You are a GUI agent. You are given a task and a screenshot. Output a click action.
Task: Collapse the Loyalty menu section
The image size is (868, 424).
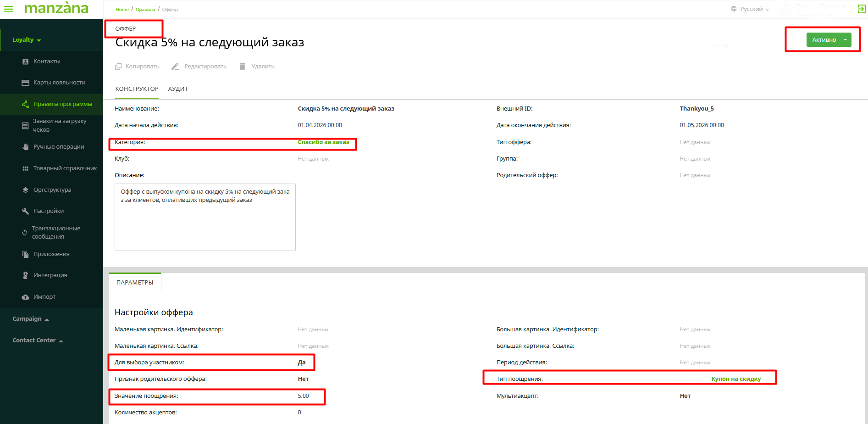tap(27, 40)
